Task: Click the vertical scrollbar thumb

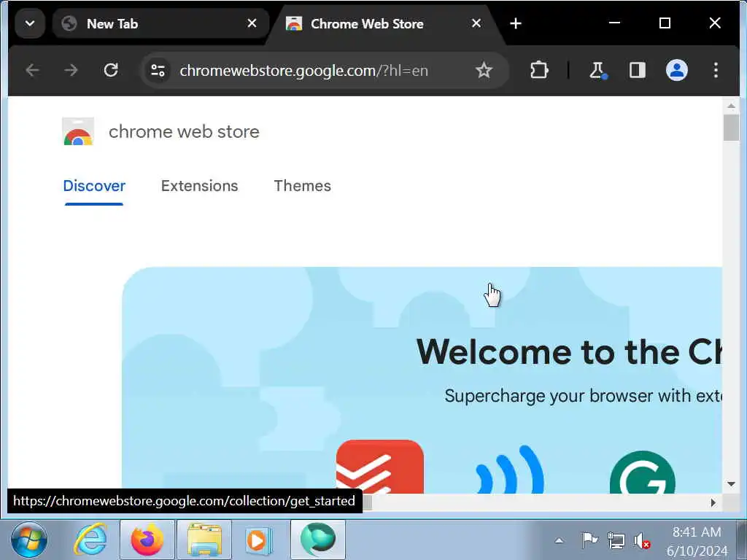Action: coord(731,128)
